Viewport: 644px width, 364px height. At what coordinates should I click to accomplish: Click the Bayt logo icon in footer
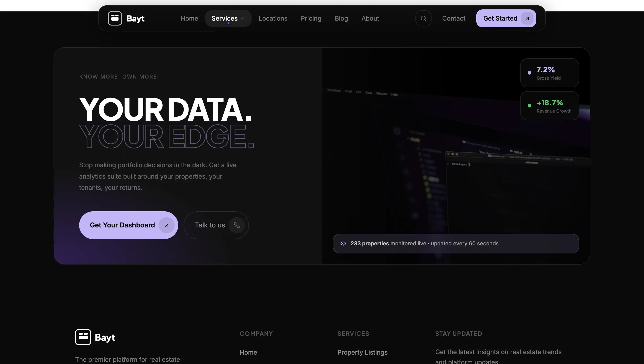83,337
